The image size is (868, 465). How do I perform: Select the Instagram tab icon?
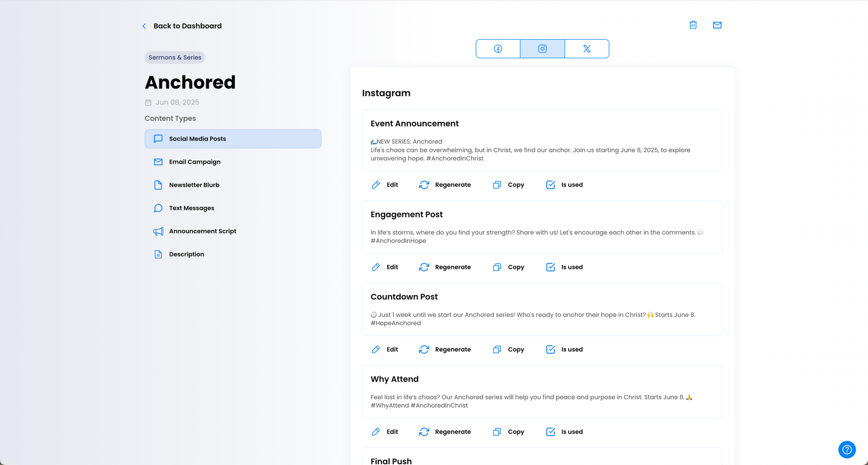click(x=542, y=49)
